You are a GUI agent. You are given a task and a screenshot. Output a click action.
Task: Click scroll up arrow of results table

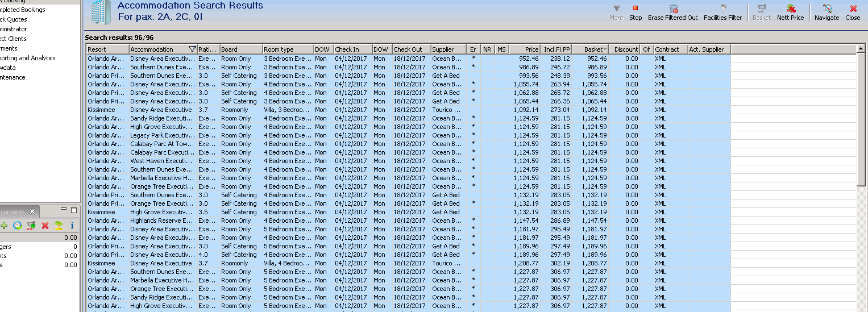[862, 49]
